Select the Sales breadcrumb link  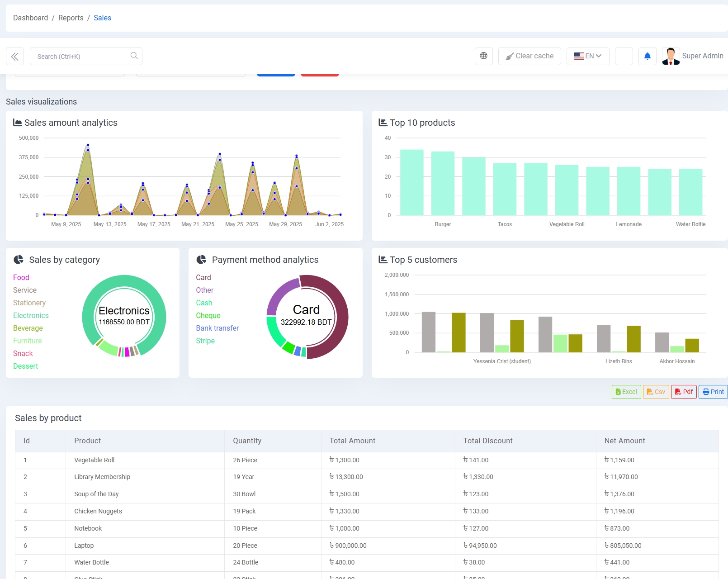(102, 18)
